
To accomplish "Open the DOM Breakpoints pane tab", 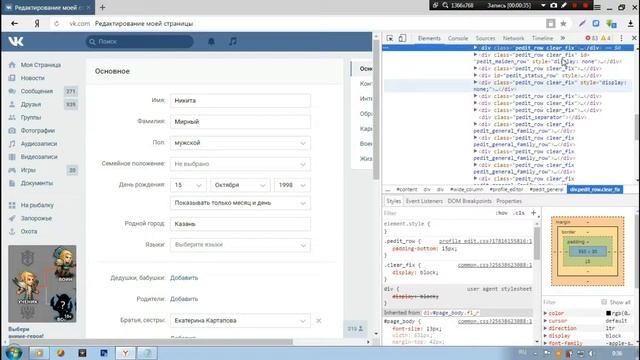I will coord(470,201).
